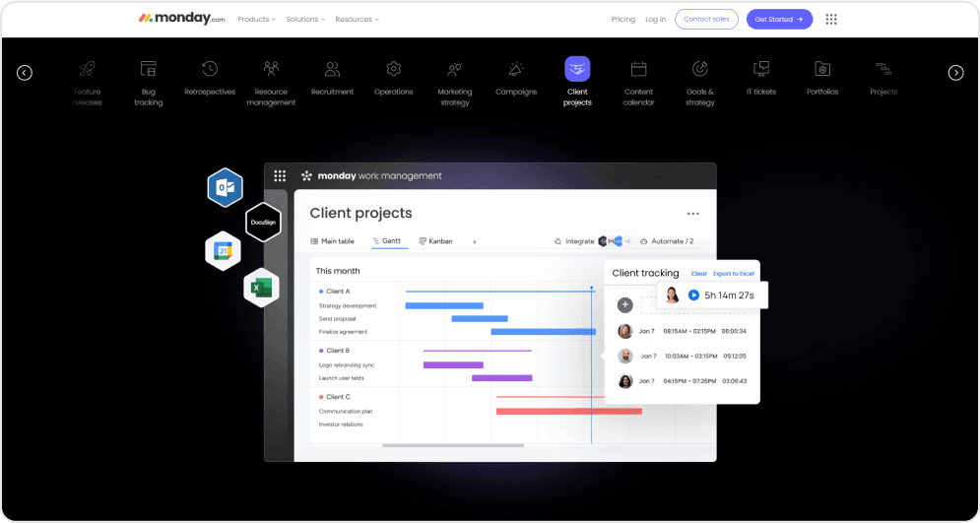This screenshot has height=523, width=980.
Task: Open the Client projects three-dot menu
Action: pyautogui.click(x=693, y=214)
